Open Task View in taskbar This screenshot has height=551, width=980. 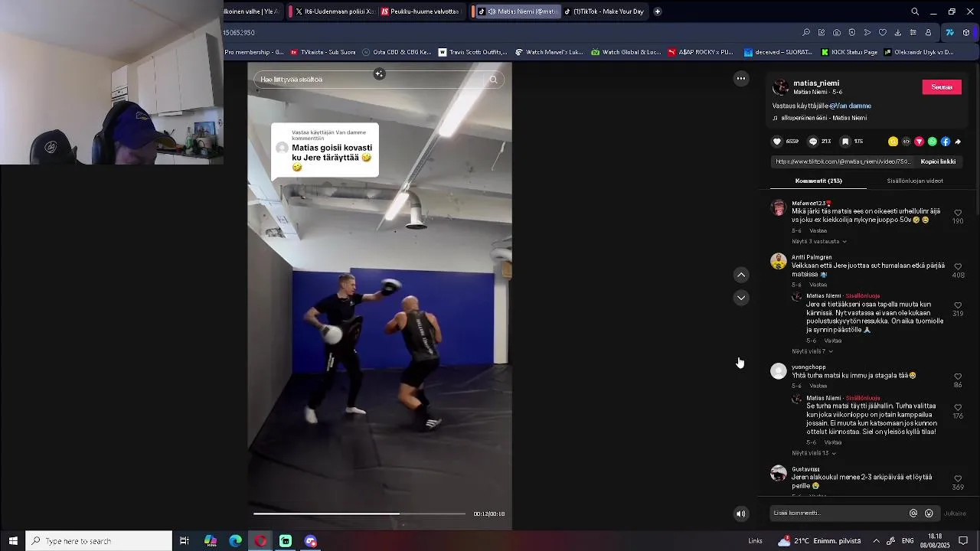click(x=185, y=541)
